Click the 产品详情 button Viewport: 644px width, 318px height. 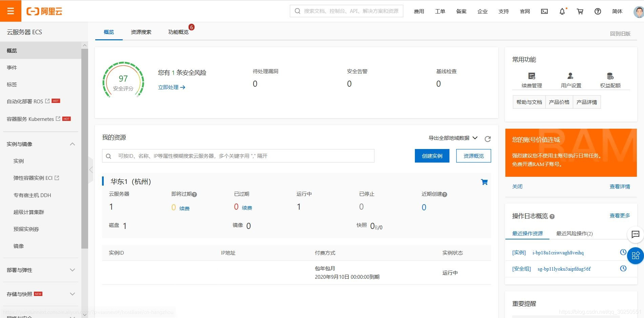coord(587,102)
